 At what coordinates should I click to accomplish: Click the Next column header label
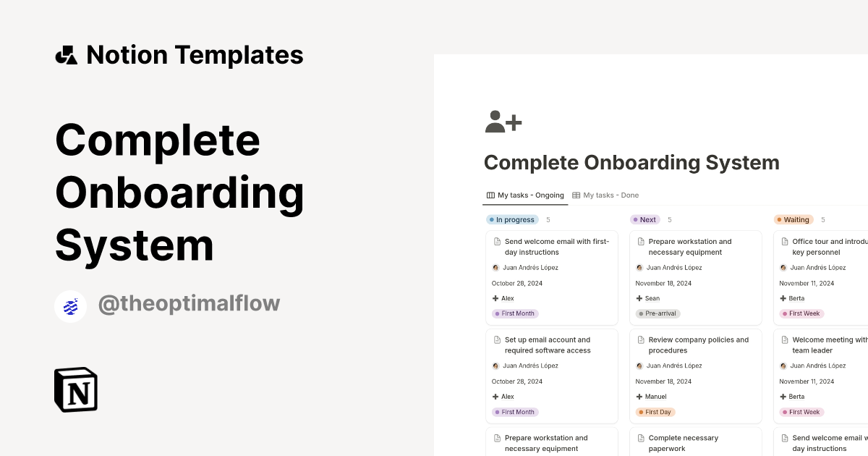click(644, 219)
